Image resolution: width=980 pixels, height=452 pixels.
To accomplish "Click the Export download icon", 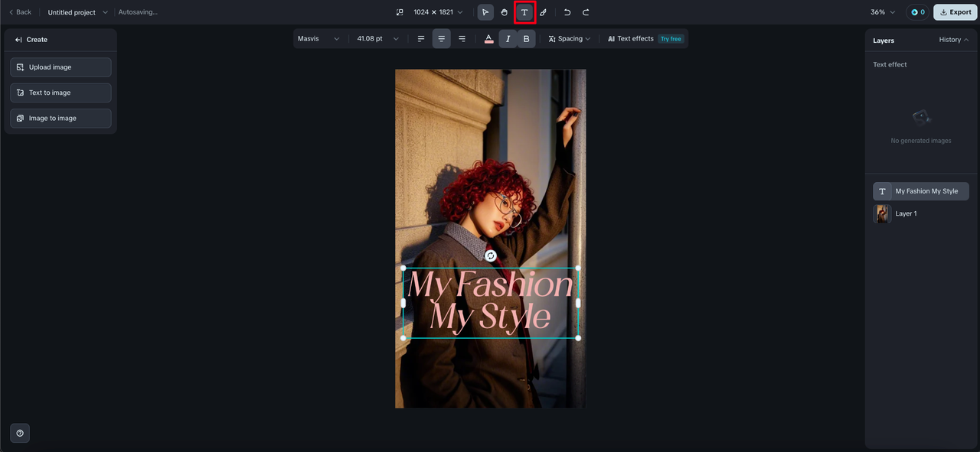I will coord(943,12).
